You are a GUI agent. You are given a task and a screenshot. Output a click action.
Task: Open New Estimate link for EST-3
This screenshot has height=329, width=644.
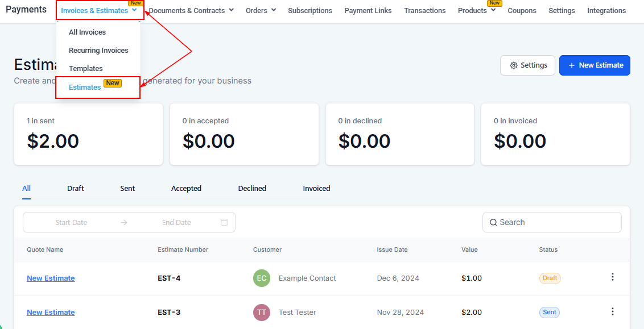tap(51, 312)
